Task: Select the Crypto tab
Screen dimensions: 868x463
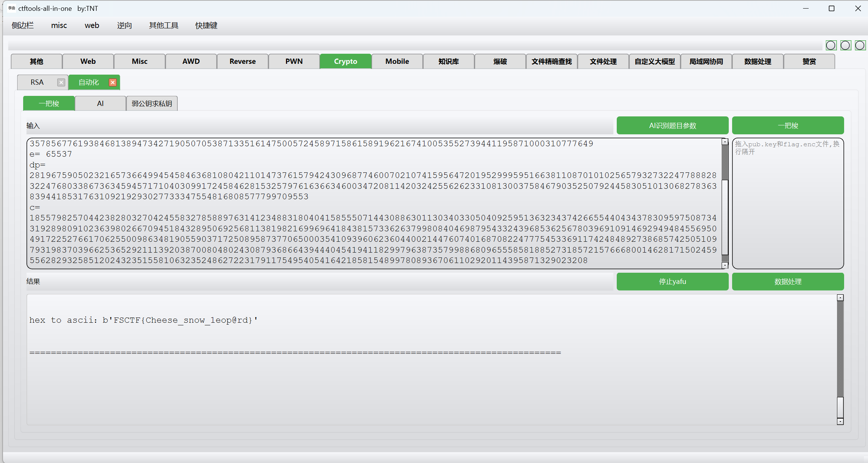Action: click(346, 62)
